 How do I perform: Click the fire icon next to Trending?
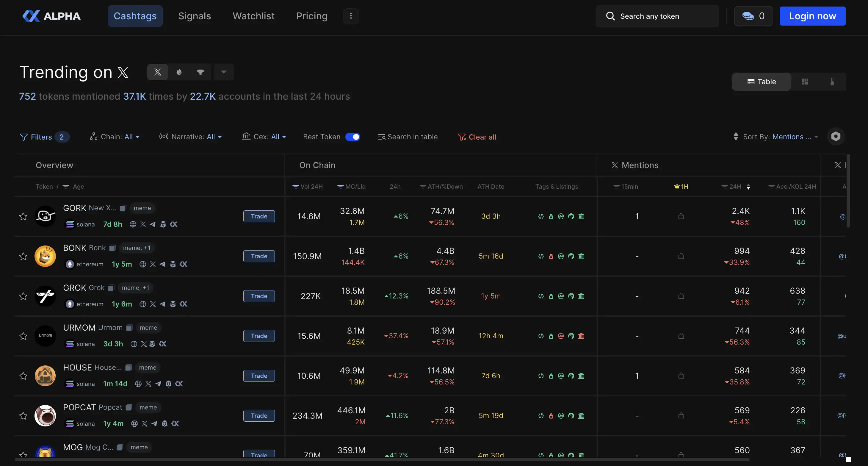[179, 72]
